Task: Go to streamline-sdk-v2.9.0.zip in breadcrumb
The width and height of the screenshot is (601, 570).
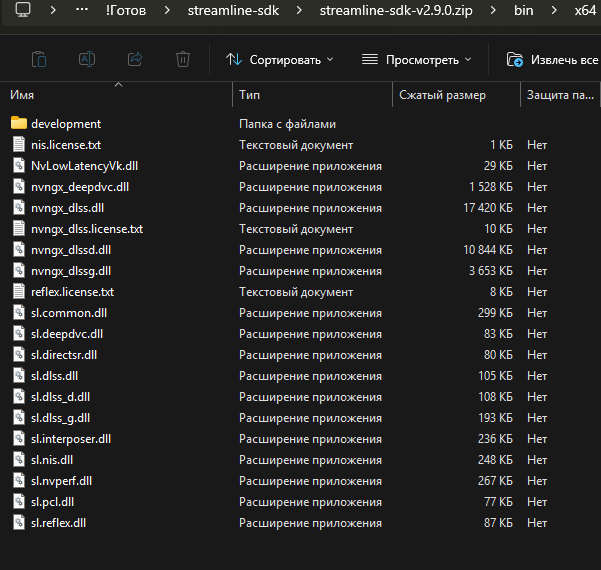Action: (x=398, y=10)
